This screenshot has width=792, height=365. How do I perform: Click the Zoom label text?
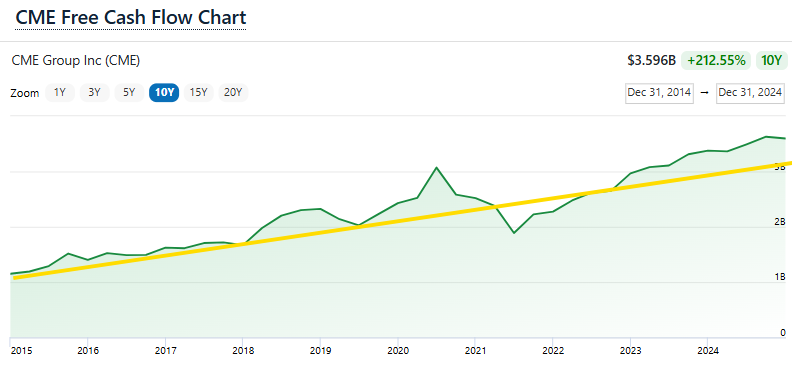tap(25, 93)
